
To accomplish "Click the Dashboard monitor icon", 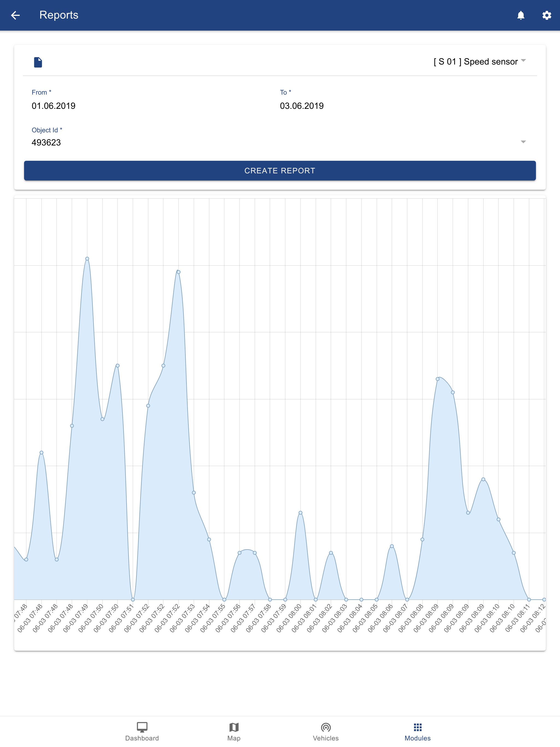I will coord(142,727).
